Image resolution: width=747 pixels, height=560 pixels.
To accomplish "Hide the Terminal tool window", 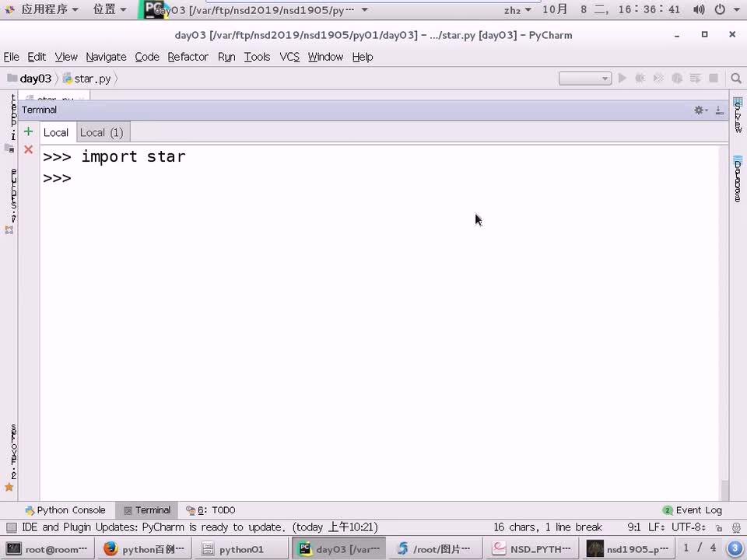I will click(719, 110).
